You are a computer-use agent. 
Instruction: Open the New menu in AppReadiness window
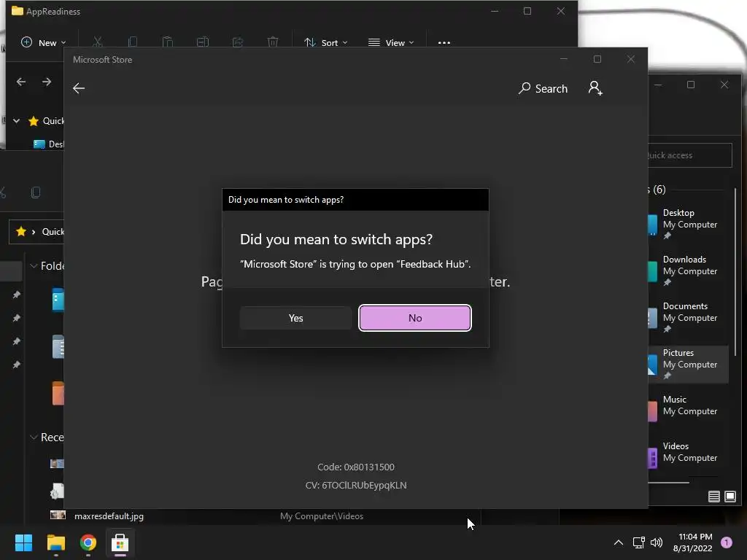pos(43,42)
